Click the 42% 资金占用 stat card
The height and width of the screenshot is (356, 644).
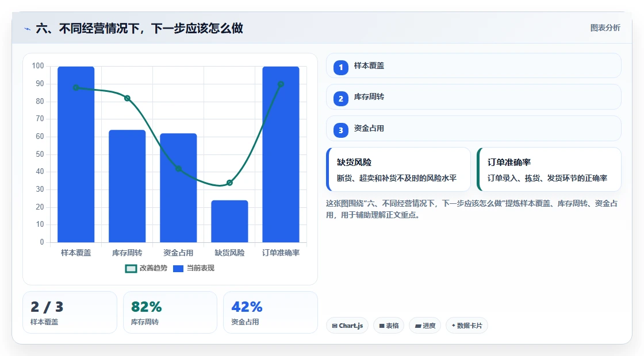271,312
